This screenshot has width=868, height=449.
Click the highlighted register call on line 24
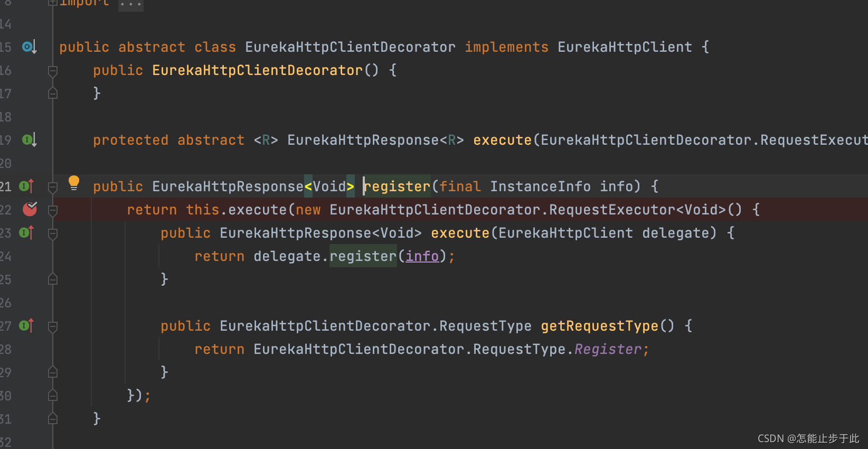click(x=363, y=256)
